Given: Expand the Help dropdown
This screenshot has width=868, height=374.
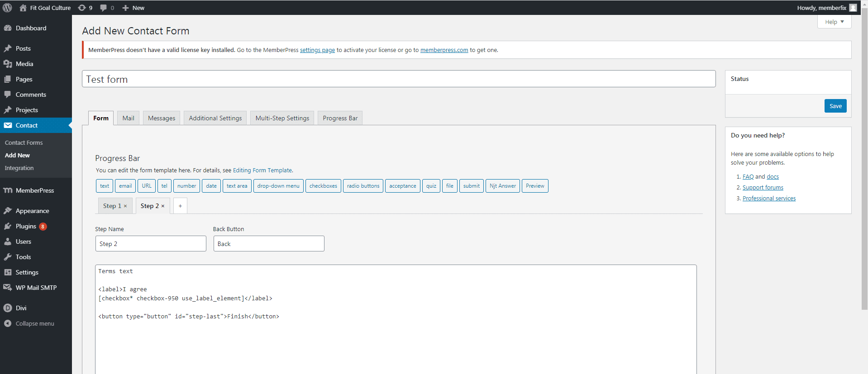Looking at the screenshot, I should [x=834, y=22].
